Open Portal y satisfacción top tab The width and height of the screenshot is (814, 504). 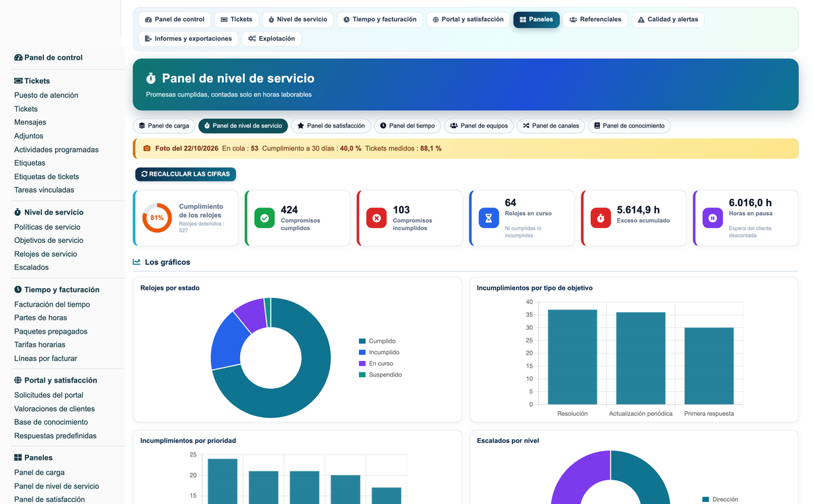point(468,20)
